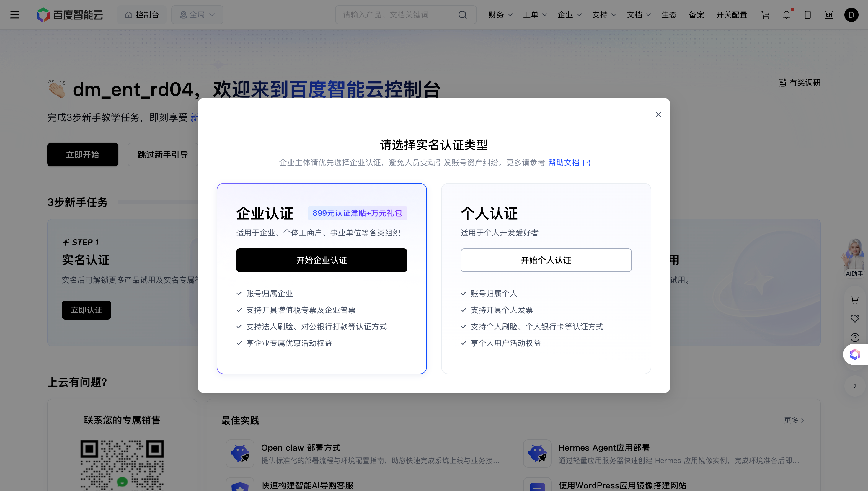Expand the 文档 menu
Image resolution: width=868 pixels, height=491 pixels.
639,15
